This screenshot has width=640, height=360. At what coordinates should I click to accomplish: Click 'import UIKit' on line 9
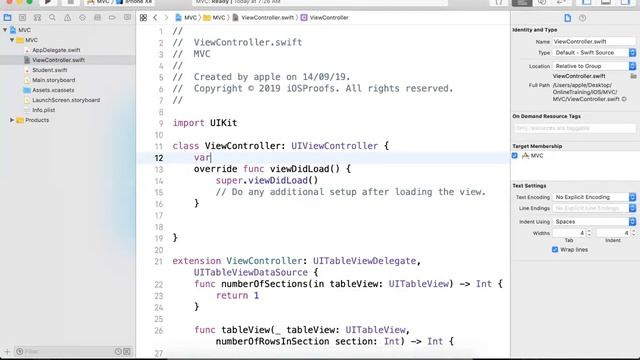pos(205,123)
